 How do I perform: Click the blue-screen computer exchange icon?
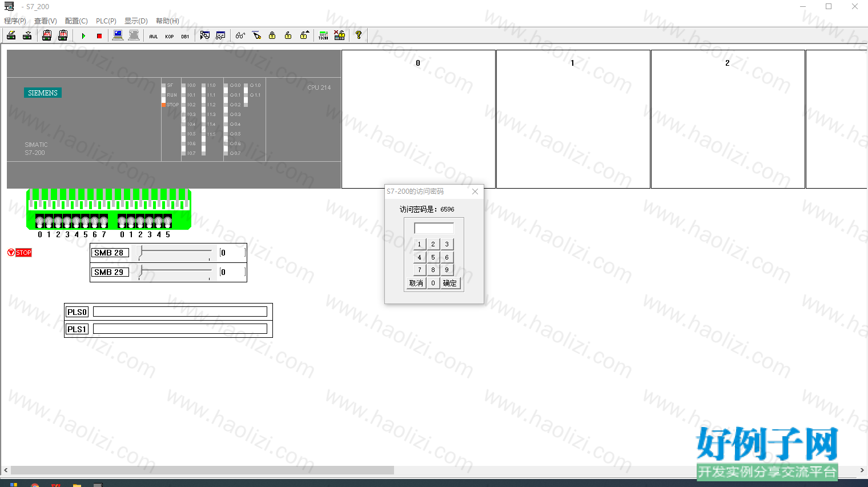[118, 35]
